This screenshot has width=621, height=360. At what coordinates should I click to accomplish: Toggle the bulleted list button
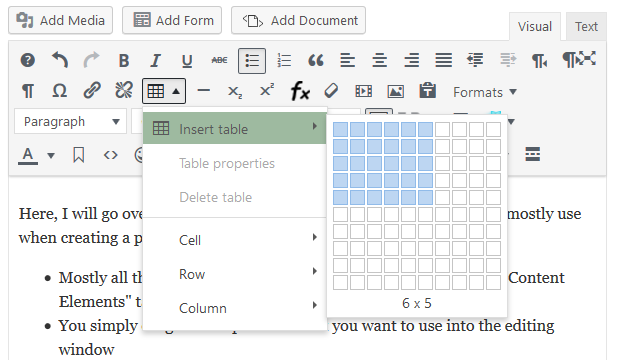pyautogui.click(x=252, y=61)
